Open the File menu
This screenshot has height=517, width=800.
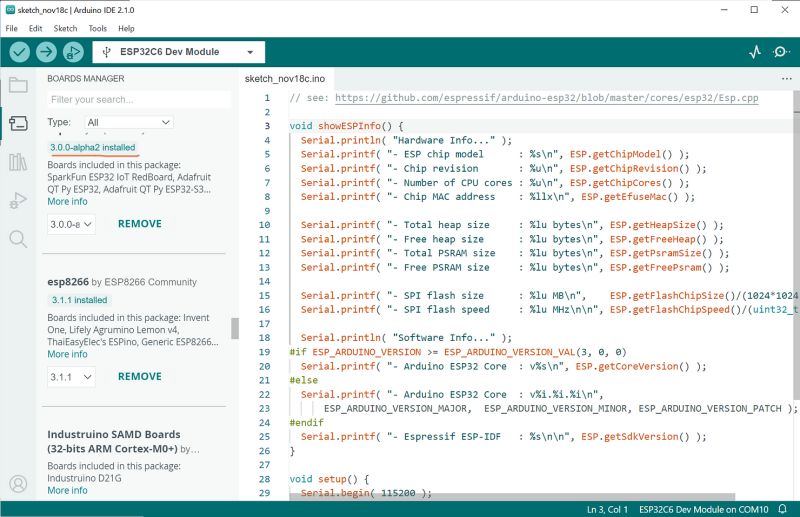[x=11, y=29]
